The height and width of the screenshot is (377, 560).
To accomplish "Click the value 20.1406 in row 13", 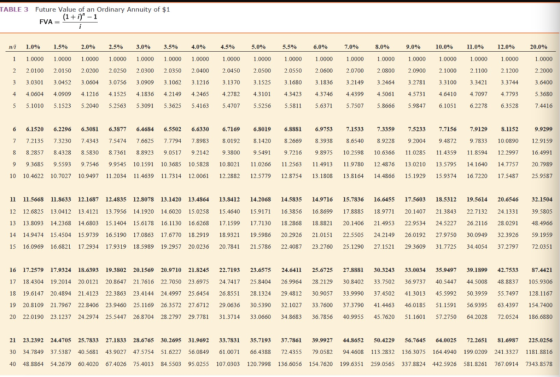I will (x=353, y=223).
